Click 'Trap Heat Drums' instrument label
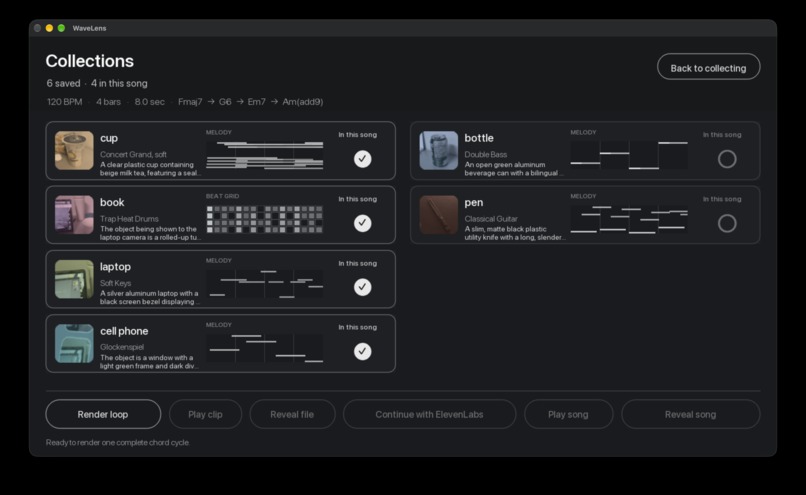This screenshot has height=495, width=806. [129, 218]
